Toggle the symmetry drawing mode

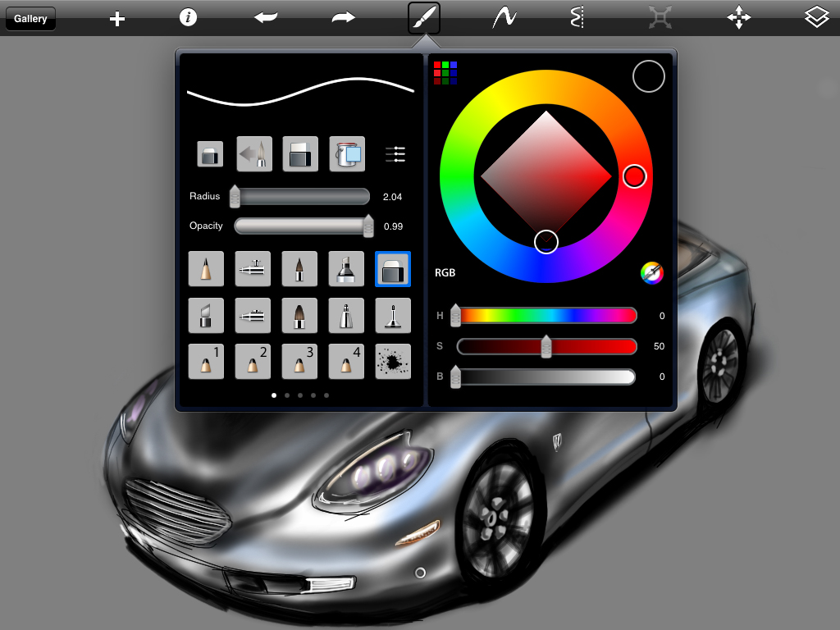[578, 17]
